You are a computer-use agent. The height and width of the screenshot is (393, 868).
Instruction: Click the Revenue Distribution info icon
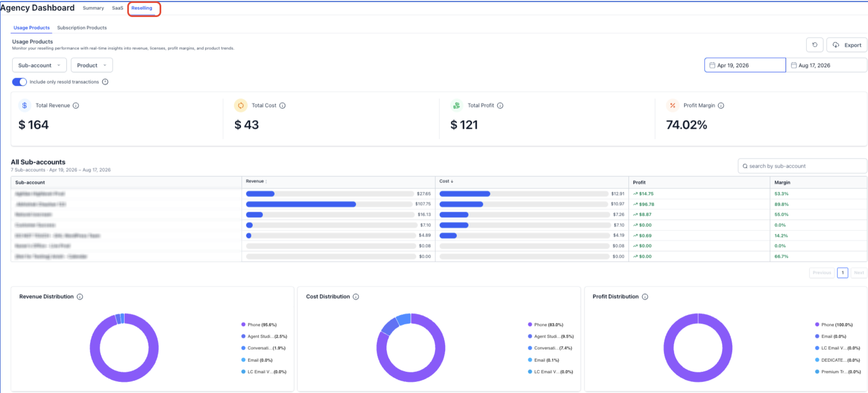point(80,297)
